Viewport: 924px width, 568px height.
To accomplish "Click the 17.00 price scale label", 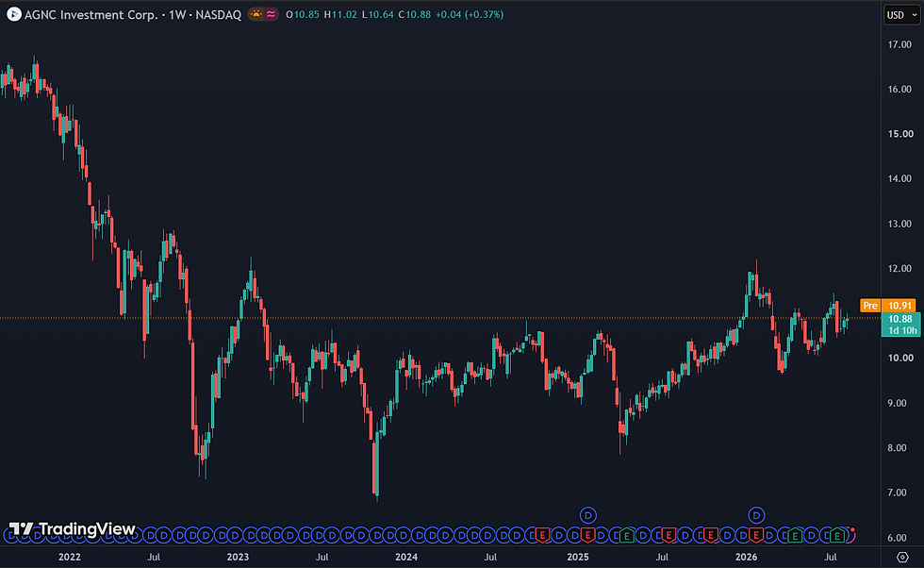I will click(899, 44).
